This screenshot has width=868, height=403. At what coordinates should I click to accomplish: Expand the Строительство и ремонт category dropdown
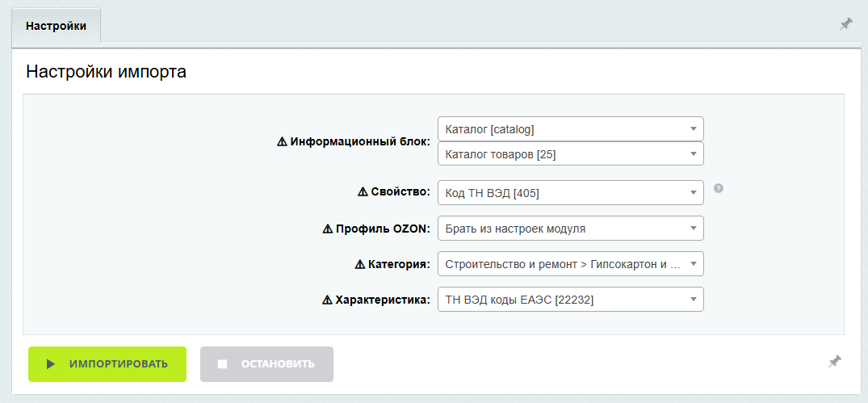[571, 263]
